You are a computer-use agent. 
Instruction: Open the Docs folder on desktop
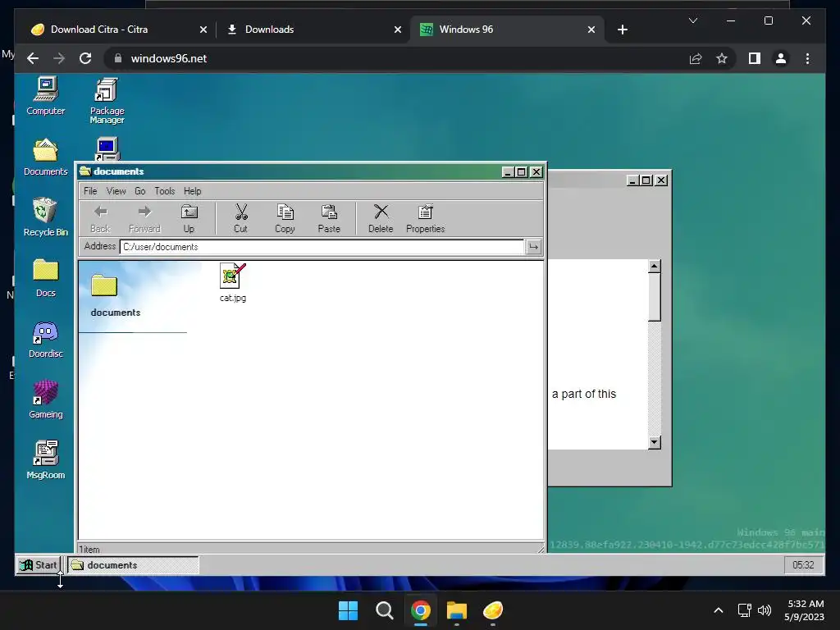point(46,277)
